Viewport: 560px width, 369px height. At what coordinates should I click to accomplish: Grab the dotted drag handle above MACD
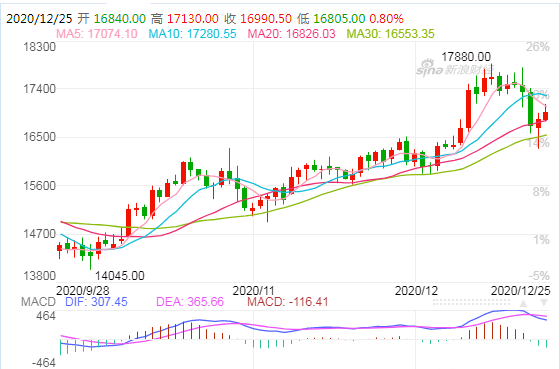(x=471, y=303)
